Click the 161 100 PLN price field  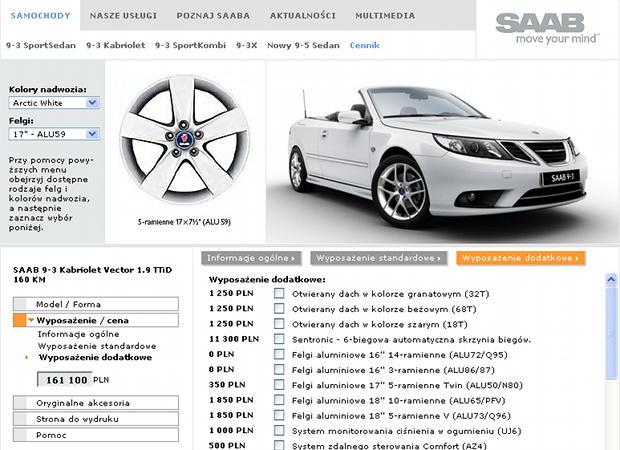(65, 380)
